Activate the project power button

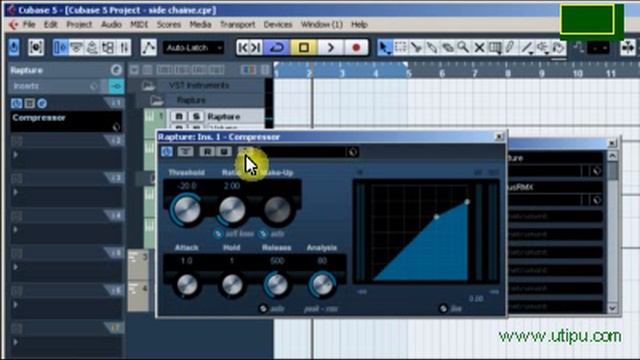tap(14, 47)
